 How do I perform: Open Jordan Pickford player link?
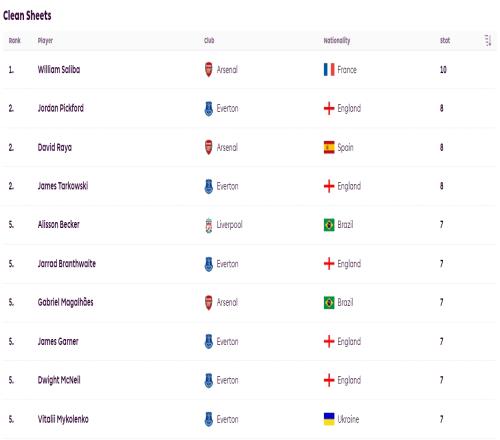(61, 108)
